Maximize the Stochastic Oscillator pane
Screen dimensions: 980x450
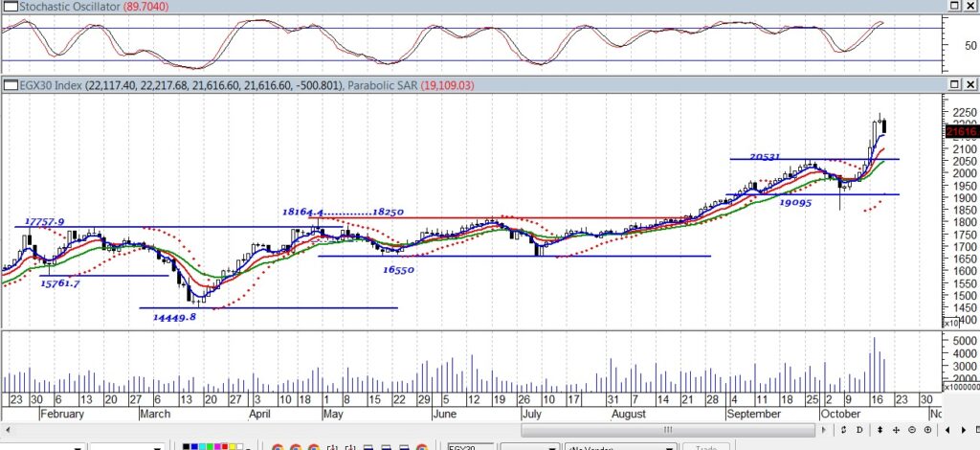coord(953,7)
